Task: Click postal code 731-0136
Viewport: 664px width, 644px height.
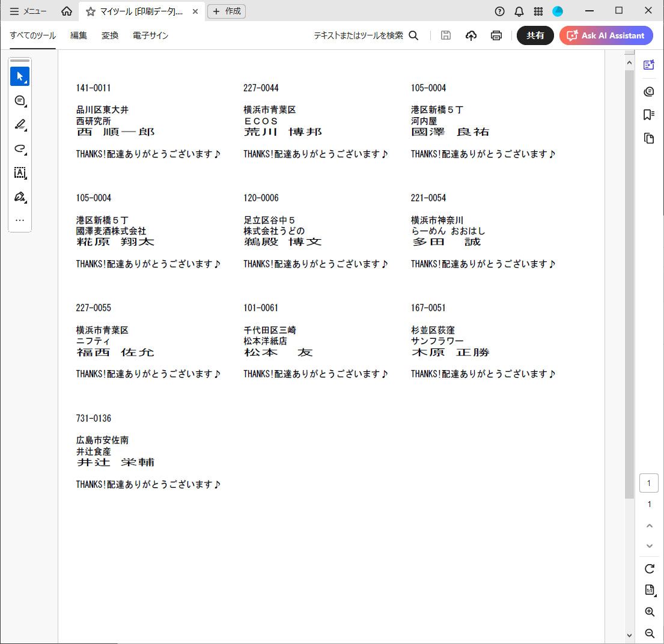Action: tap(94, 418)
